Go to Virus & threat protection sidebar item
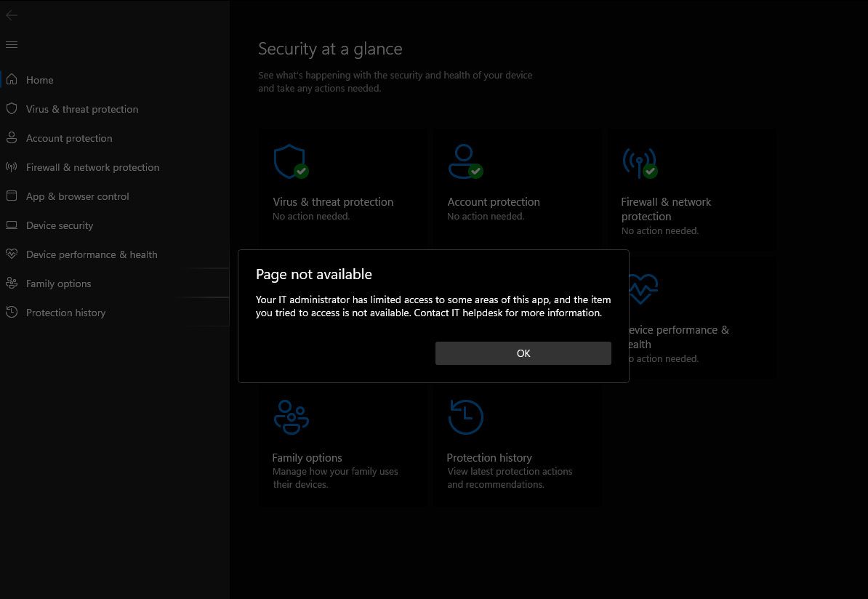This screenshot has width=868, height=599. click(x=115, y=109)
